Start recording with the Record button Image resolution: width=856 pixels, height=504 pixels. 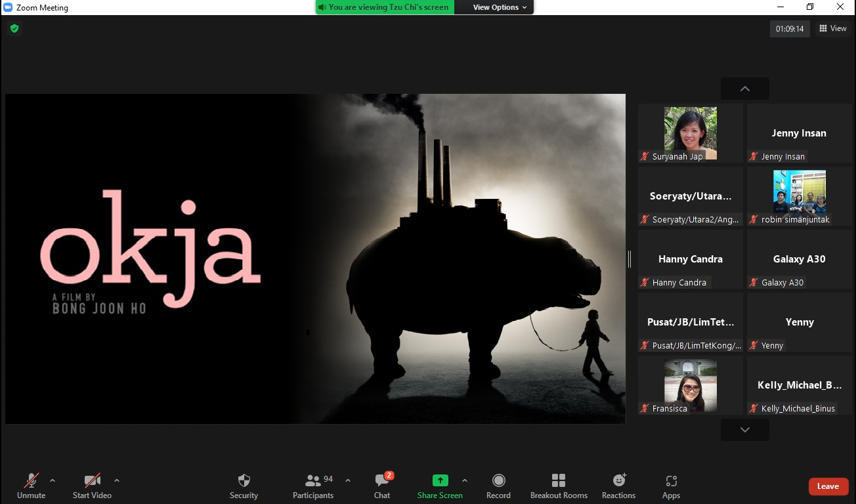(x=498, y=486)
